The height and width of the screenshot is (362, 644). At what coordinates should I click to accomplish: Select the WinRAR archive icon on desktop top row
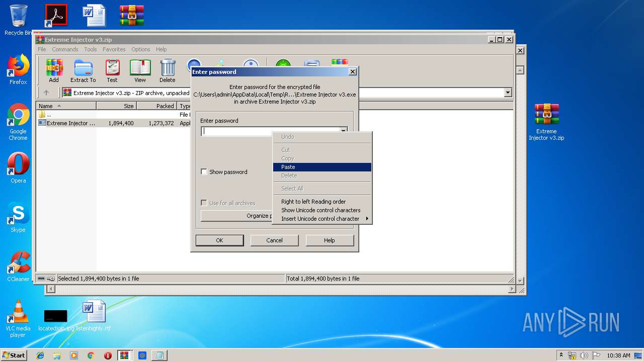[x=132, y=15]
